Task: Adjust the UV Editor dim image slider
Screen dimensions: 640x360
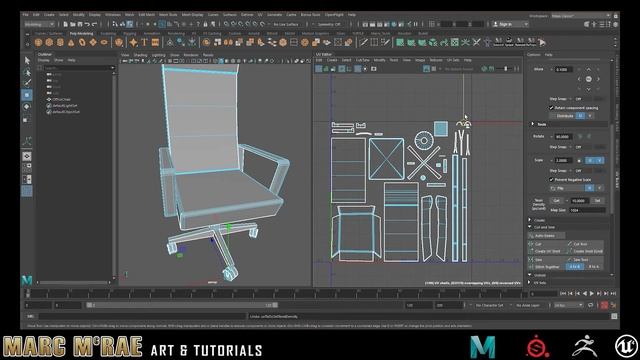Action: [x=504, y=69]
